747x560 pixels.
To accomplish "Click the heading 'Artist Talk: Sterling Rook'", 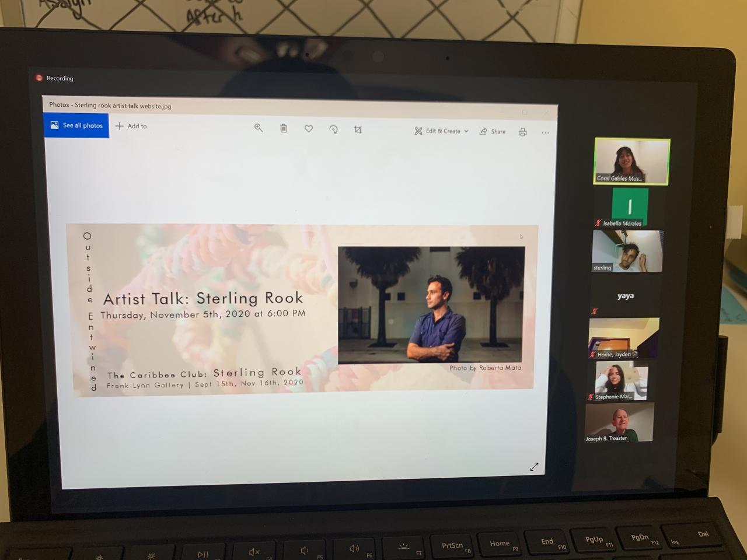I will [203, 298].
